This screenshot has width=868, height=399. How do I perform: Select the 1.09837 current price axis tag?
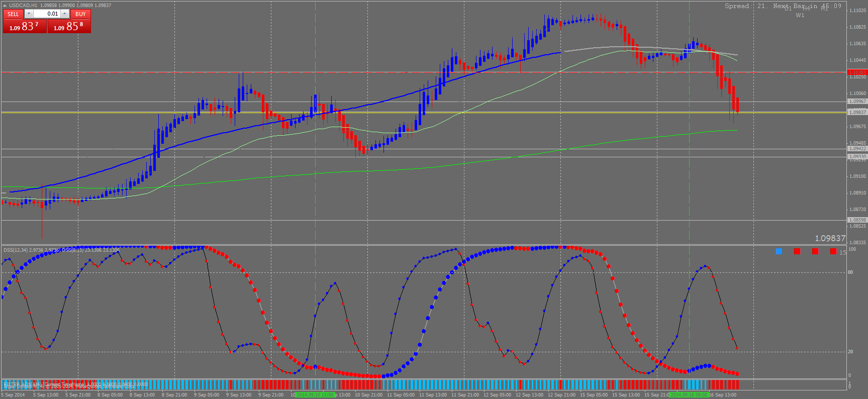pos(857,113)
